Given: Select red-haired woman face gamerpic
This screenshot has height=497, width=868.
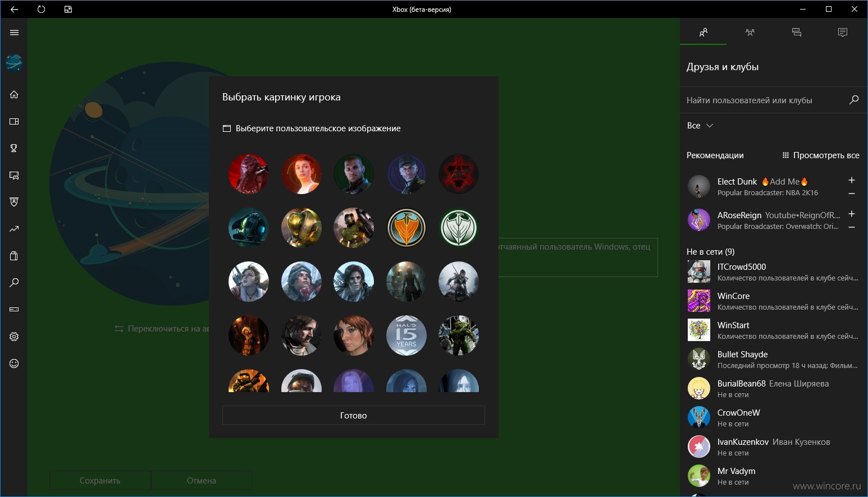Looking at the screenshot, I should tap(354, 335).
